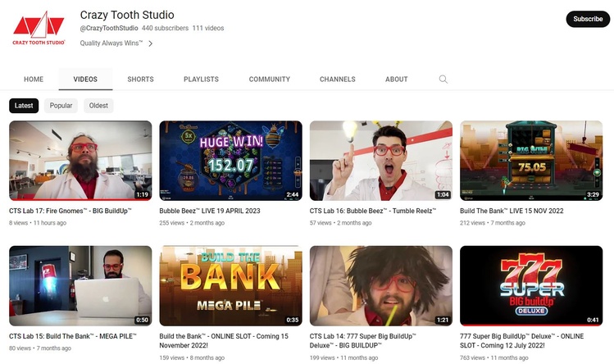This screenshot has width=614, height=364.
Task: Switch to the Home tab
Action: pyautogui.click(x=34, y=80)
